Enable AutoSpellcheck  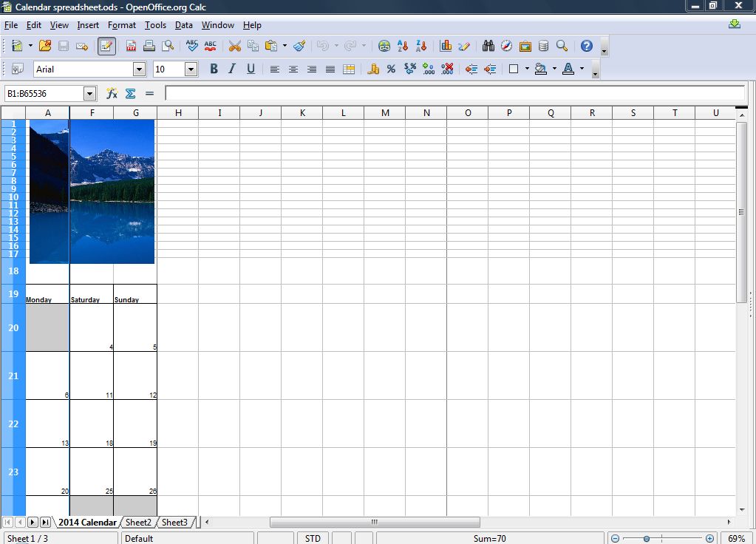pyautogui.click(x=210, y=46)
